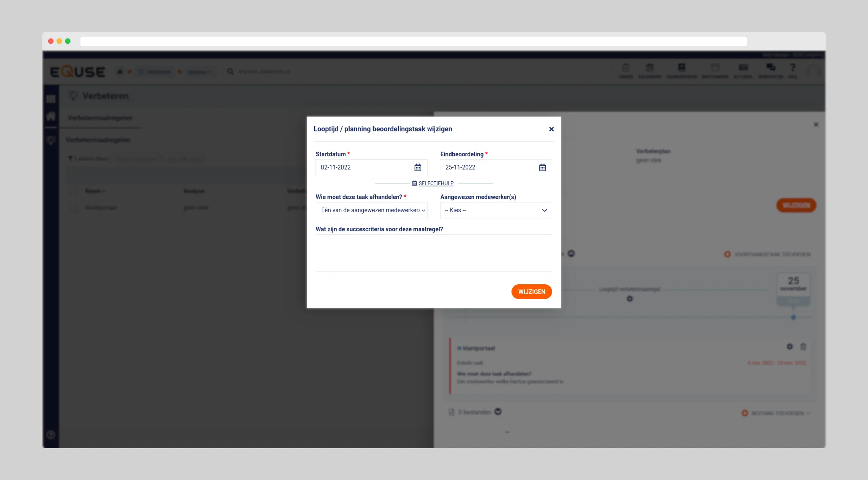Click into the succescriteria text area
The width and height of the screenshot is (868, 480).
[x=433, y=253]
